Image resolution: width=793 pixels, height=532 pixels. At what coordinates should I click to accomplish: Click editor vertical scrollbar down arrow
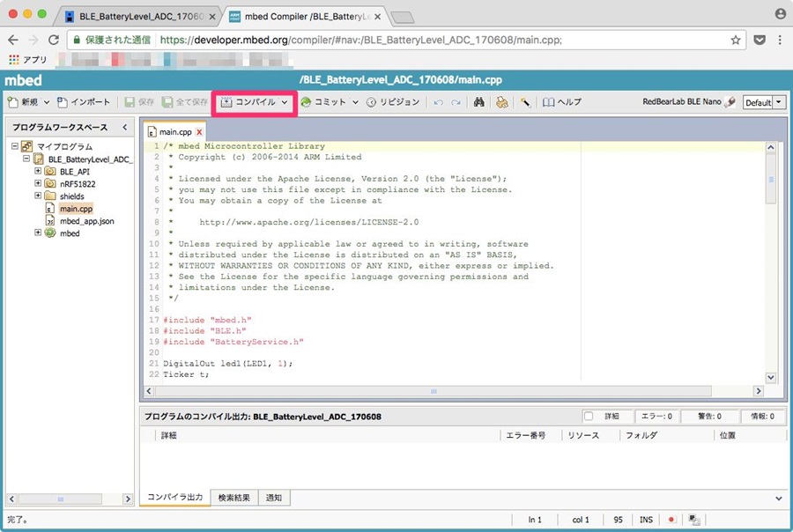point(771,377)
